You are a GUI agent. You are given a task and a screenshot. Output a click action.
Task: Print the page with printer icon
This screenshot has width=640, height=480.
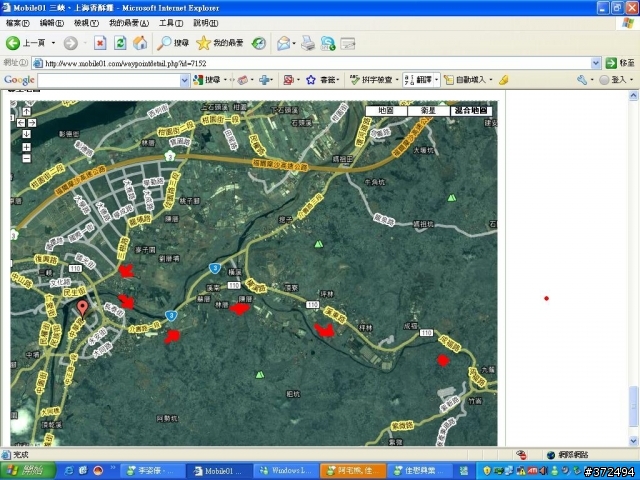click(308, 43)
